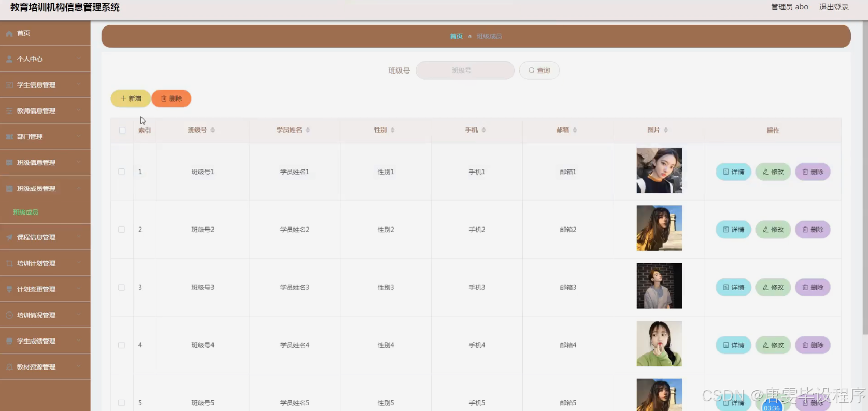868x411 pixels.
Task: Click the icon beside 班级信息管理
Action: click(9, 163)
